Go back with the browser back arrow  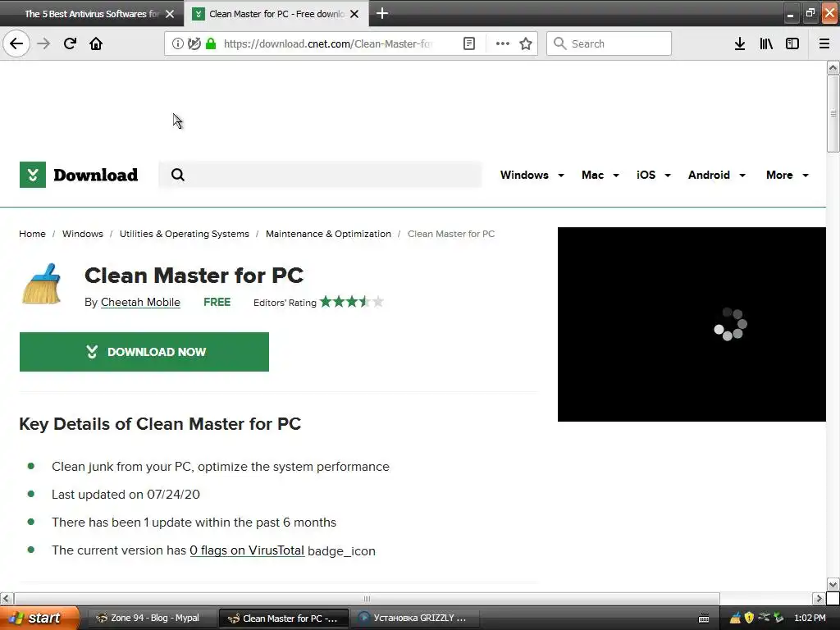point(16,43)
